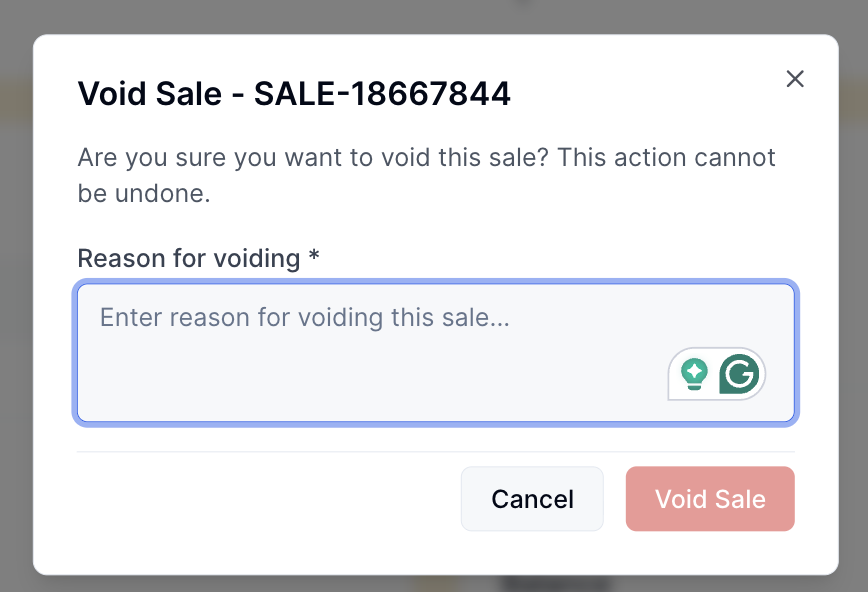Click the 'Reason for voiding' field label

coord(189,258)
